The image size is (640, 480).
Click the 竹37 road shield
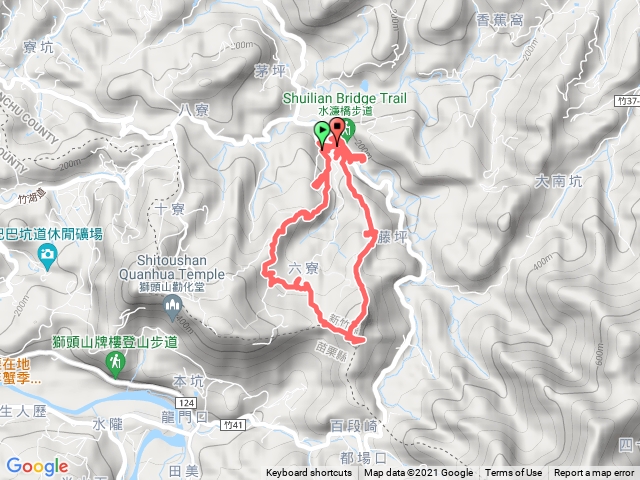click(627, 101)
